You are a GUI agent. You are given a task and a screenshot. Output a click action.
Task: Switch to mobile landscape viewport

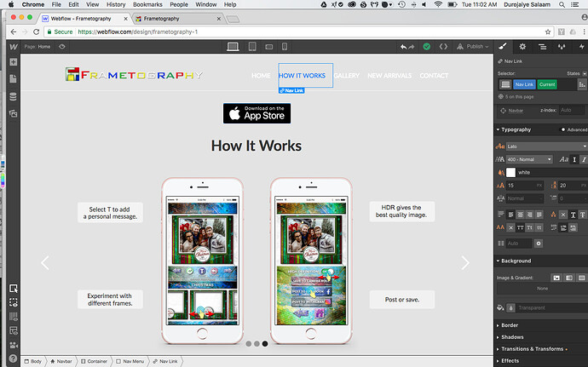pos(269,47)
